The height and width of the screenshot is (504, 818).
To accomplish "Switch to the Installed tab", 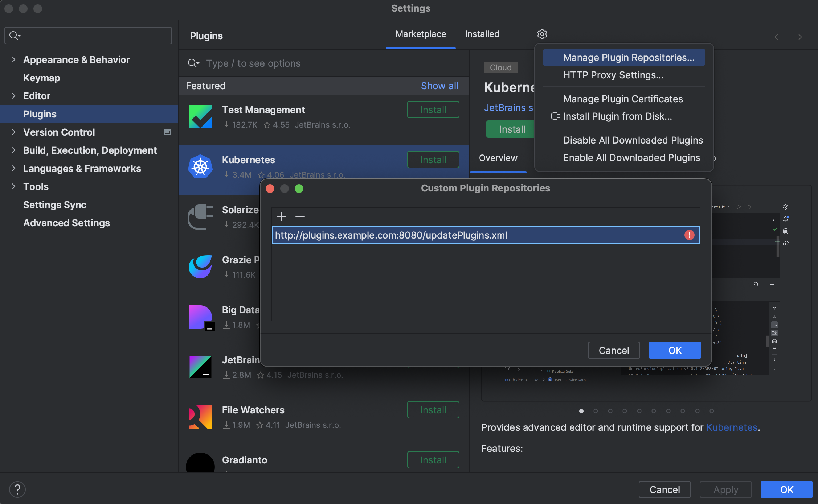I will [482, 34].
